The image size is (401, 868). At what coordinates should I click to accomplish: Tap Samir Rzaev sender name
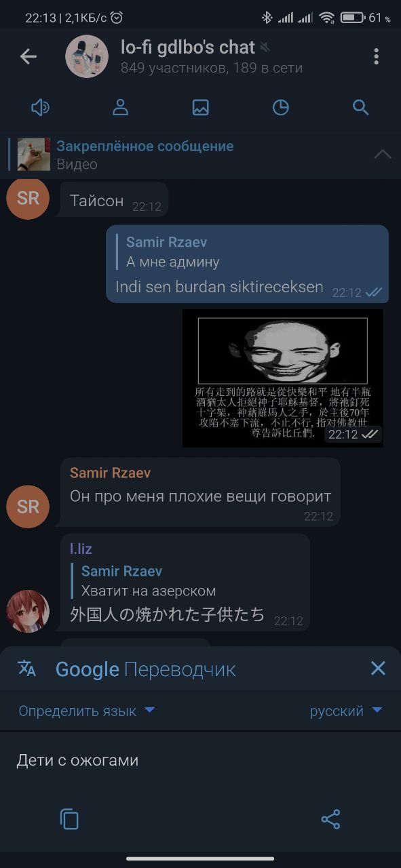pyautogui.click(x=110, y=473)
